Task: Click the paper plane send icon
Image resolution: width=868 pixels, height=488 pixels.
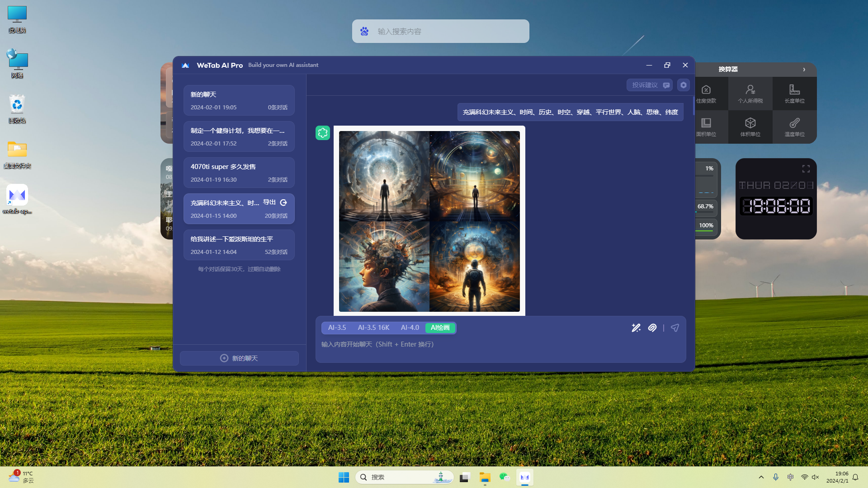Action: click(675, 328)
